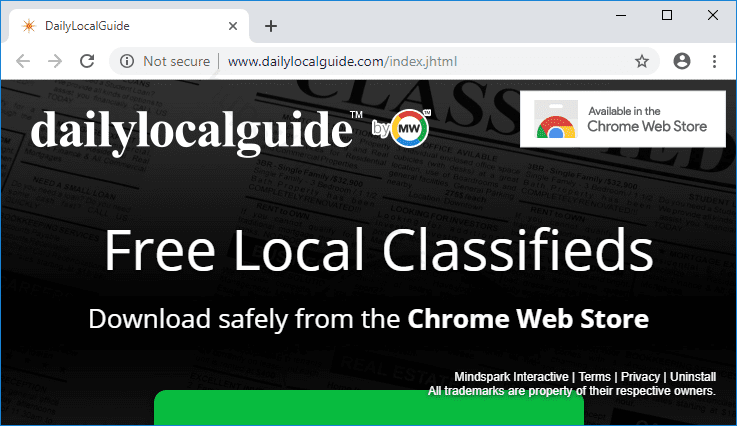Click the browser back arrow
Image resolution: width=737 pixels, height=426 pixels.
tap(23, 61)
